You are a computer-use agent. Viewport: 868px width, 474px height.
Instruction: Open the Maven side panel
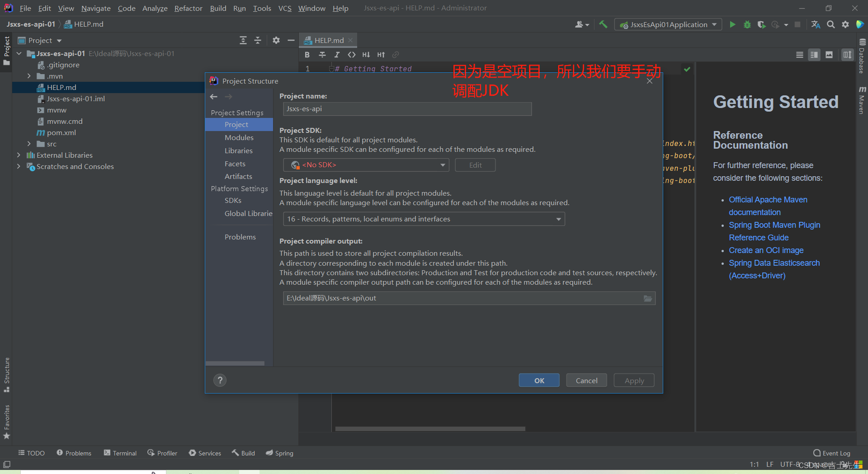(862, 100)
